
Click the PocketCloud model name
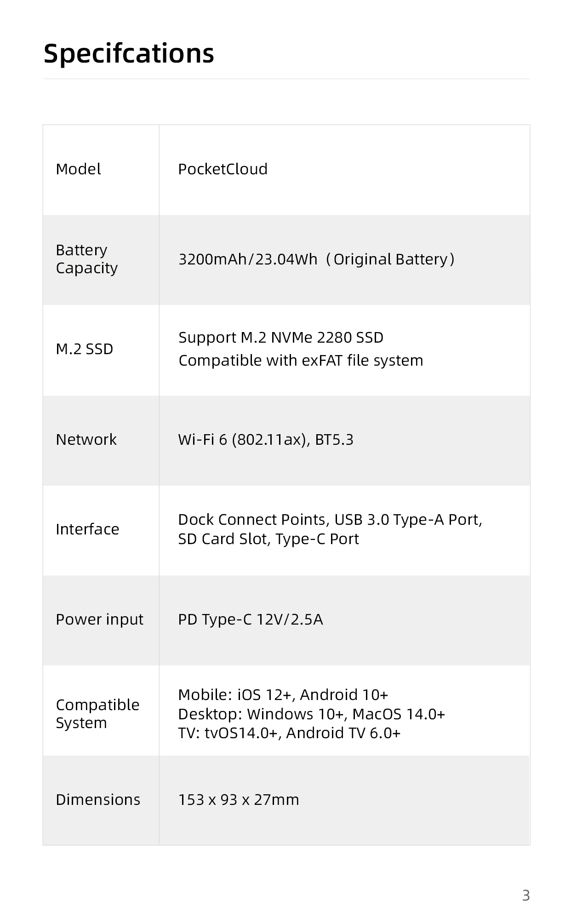[223, 169]
